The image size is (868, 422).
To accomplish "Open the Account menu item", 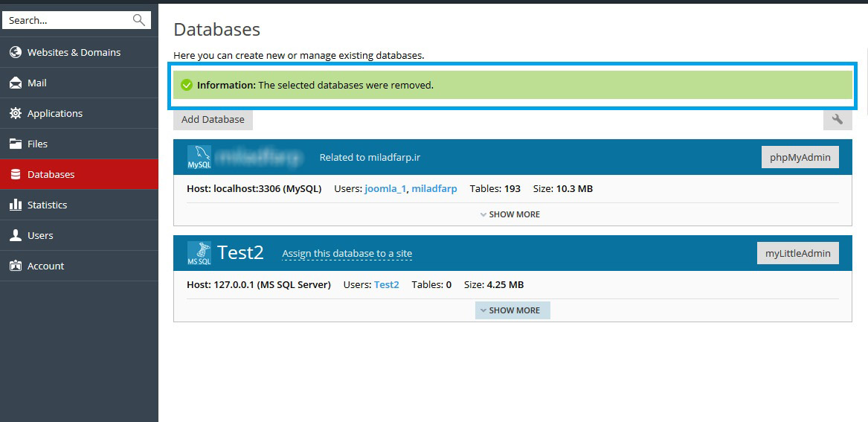I will (45, 266).
